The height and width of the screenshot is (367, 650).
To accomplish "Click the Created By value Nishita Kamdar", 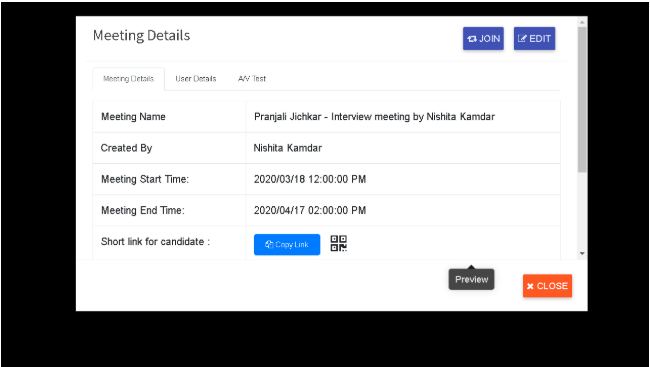I will (288, 148).
